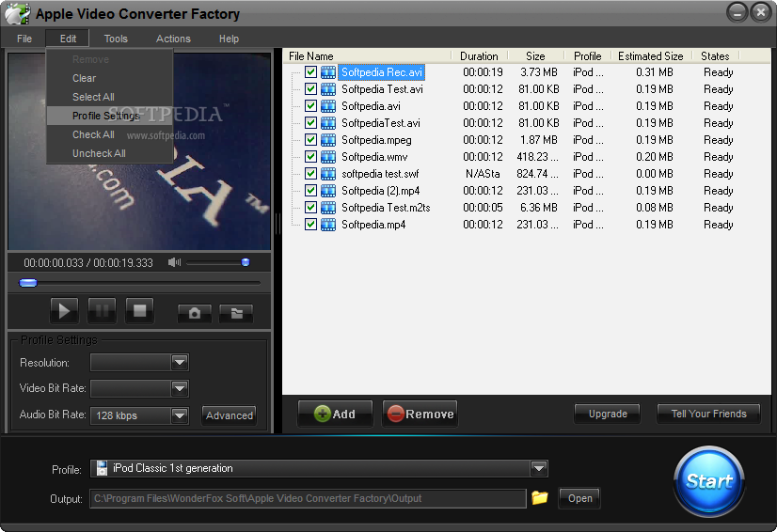This screenshot has width=777, height=532.
Task: Start the conversion
Action: (709, 481)
